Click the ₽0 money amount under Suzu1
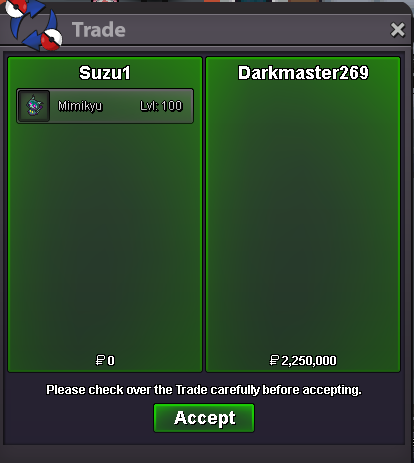Viewport: 414px width, 463px height. tap(105, 360)
